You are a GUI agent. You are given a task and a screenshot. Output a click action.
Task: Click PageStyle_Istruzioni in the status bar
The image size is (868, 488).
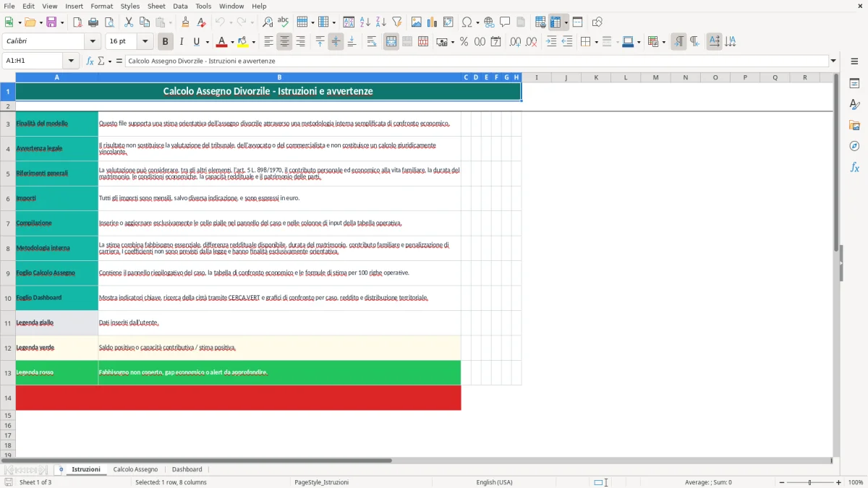321,482
